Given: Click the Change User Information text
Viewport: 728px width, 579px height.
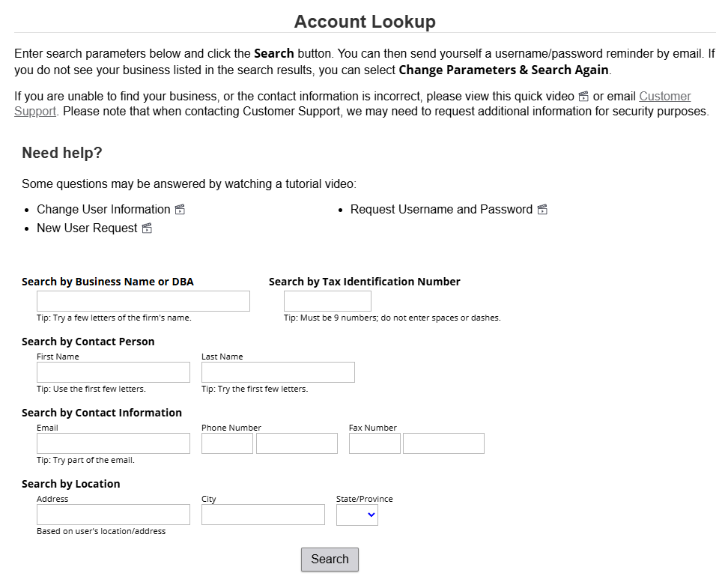Looking at the screenshot, I should (x=103, y=210).
